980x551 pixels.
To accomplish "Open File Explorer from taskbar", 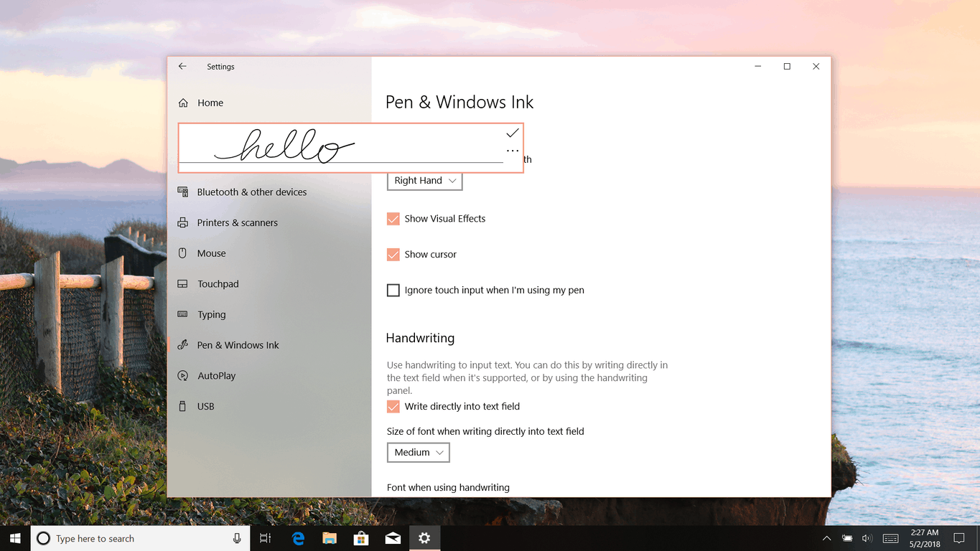I will pyautogui.click(x=330, y=538).
